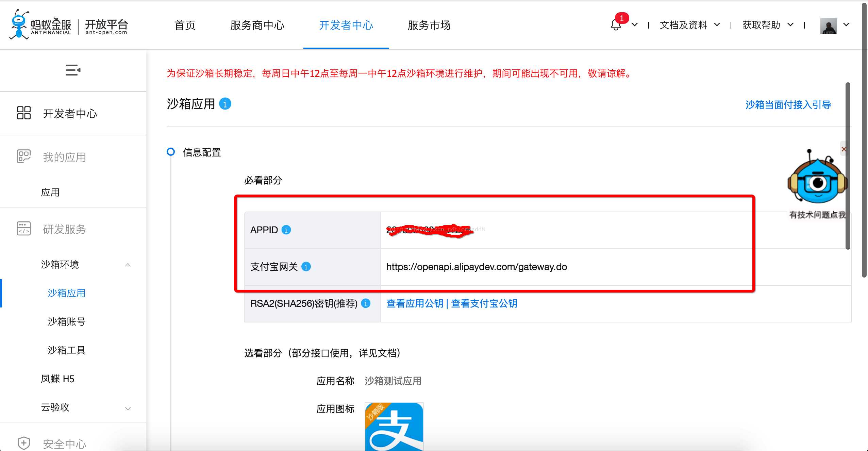Click the 安全中心 security center icon

(x=23, y=441)
